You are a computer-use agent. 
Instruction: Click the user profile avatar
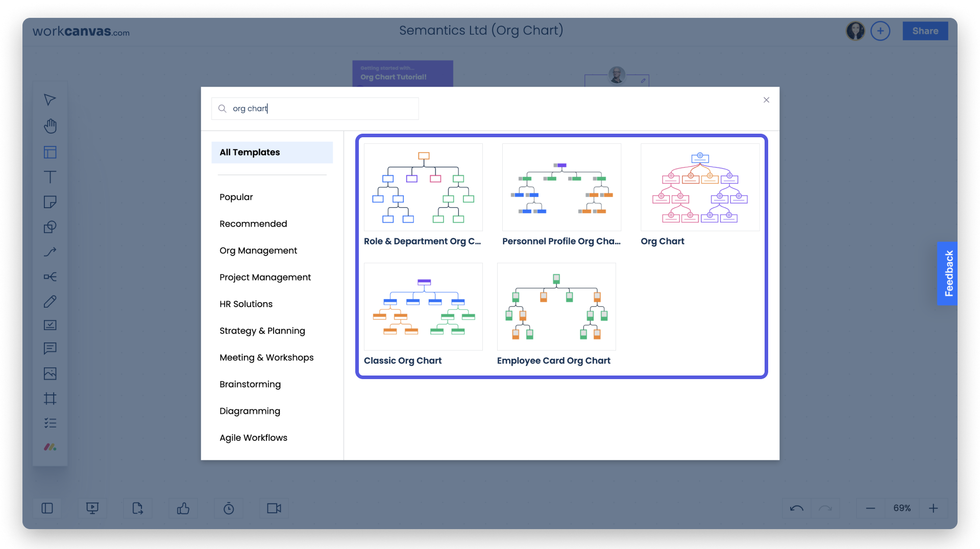click(x=855, y=31)
